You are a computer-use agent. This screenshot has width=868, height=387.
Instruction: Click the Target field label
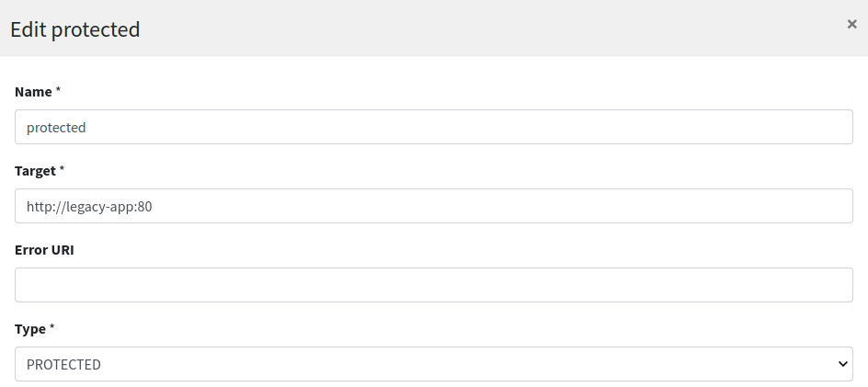pyautogui.click(x=35, y=171)
